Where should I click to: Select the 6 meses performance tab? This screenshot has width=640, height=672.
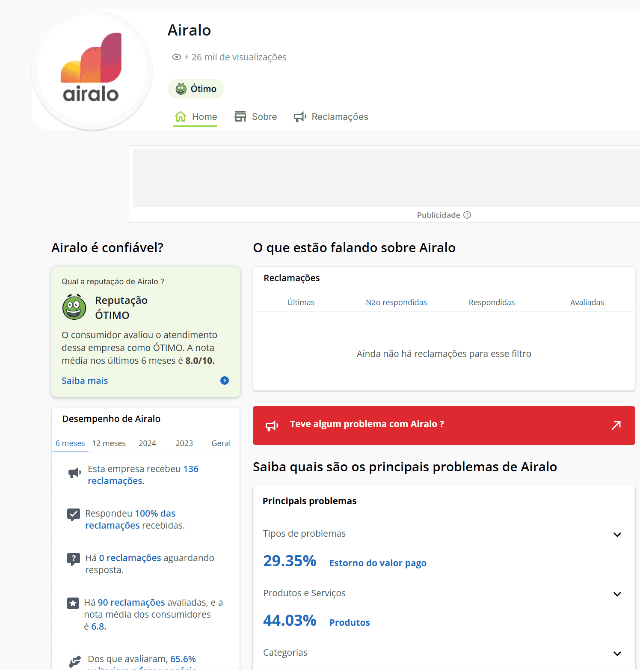pyautogui.click(x=70, y=443)
